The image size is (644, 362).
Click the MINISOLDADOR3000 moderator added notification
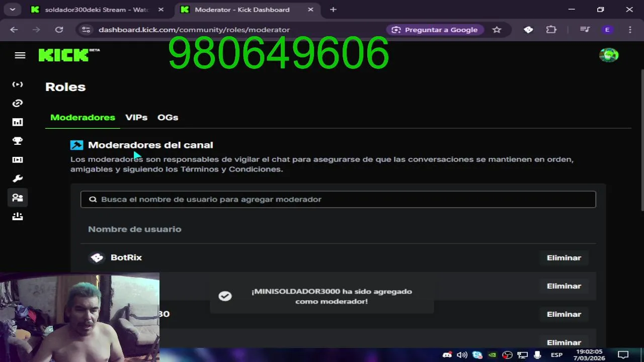tap(322, 297)
